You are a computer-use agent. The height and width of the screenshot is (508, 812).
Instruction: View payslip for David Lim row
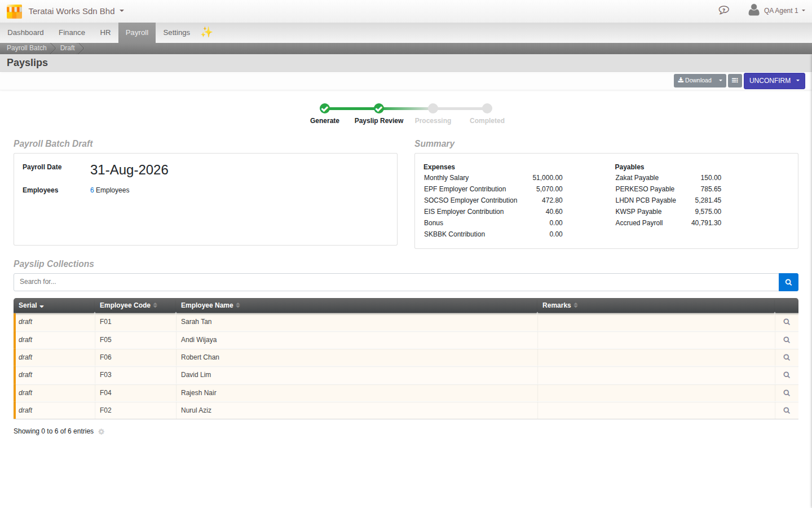pyautogui.click(x=787, y=375)
